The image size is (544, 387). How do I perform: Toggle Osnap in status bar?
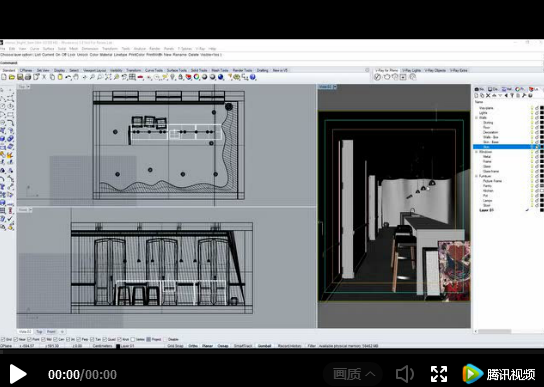[x=223, y=346]
